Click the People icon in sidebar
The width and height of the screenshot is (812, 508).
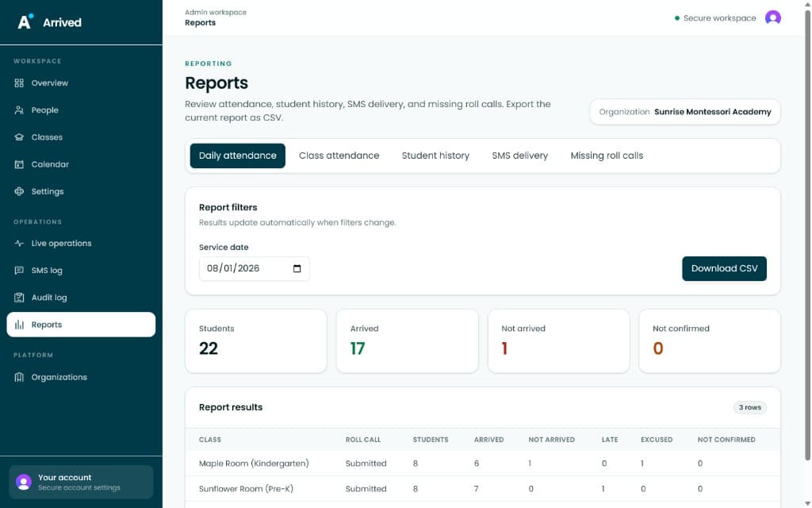(19, 110)
